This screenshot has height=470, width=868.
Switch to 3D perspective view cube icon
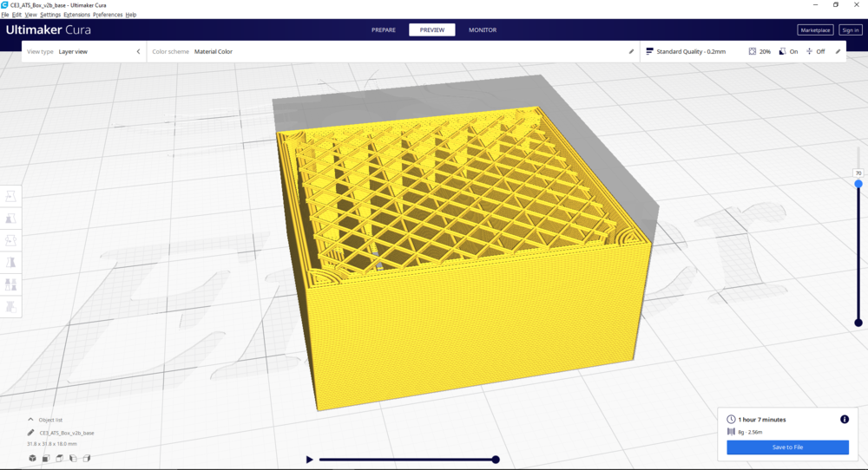point(33,458)
